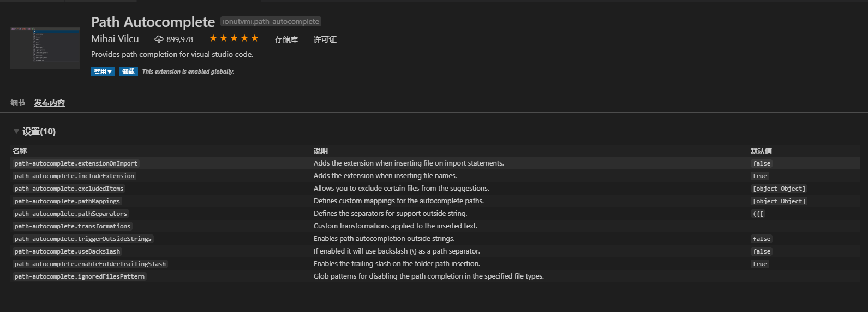
Task: Select path-autocomplete.pathMappings setting name
Action: 67,201
